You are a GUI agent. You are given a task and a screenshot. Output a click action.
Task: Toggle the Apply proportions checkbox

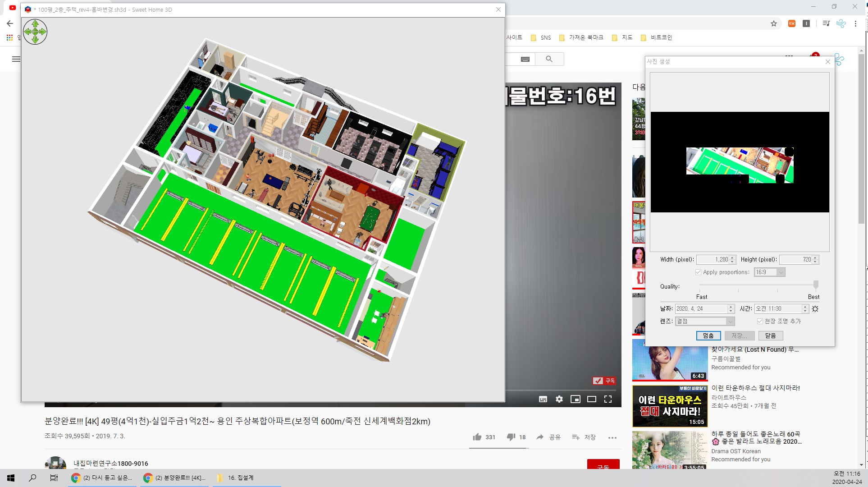698,272
